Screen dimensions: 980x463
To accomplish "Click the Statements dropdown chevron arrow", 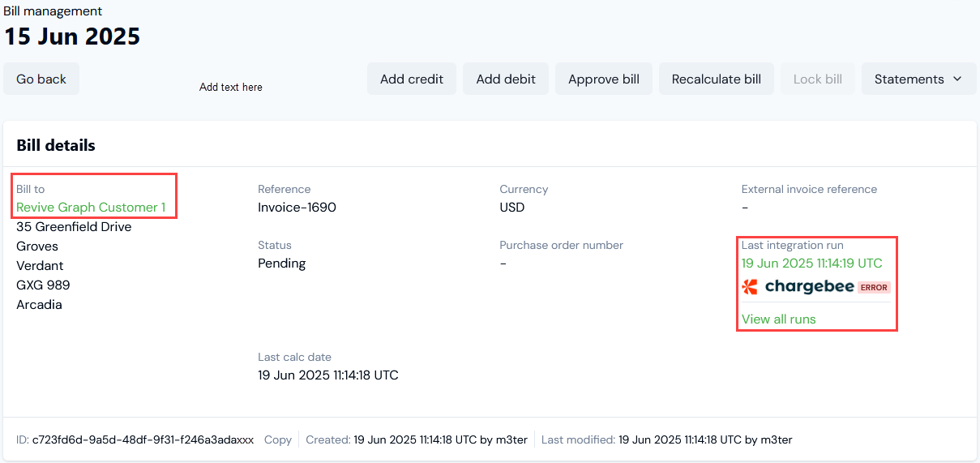I will pos(957,79).
